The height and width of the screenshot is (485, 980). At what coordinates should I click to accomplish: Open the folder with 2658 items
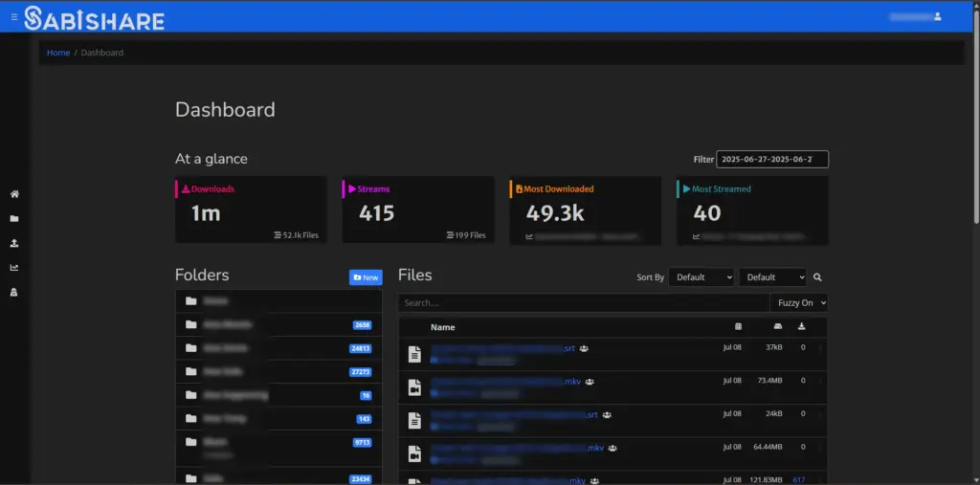tap(228, 325)
